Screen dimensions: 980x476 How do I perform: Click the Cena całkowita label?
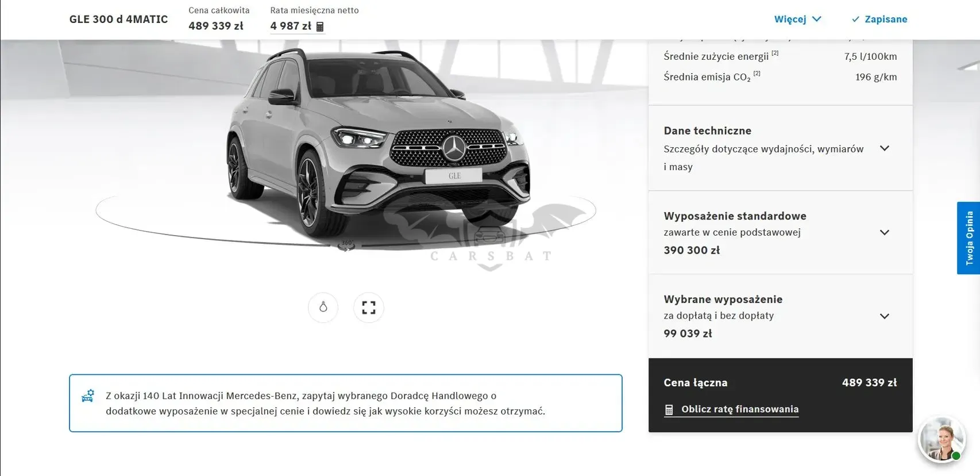[x=219, y=10]
